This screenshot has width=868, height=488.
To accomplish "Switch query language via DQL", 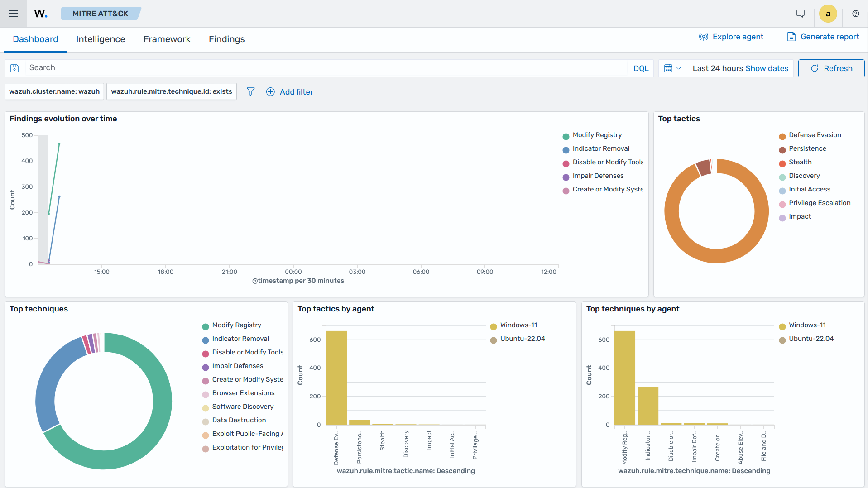I will click(x=641, y=68).
